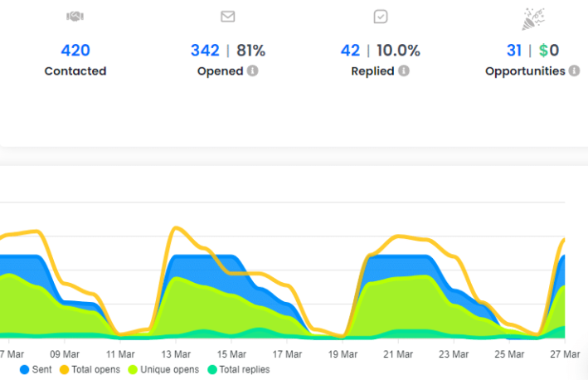Select the 13 Mar date on chart axis

point(174,353)
